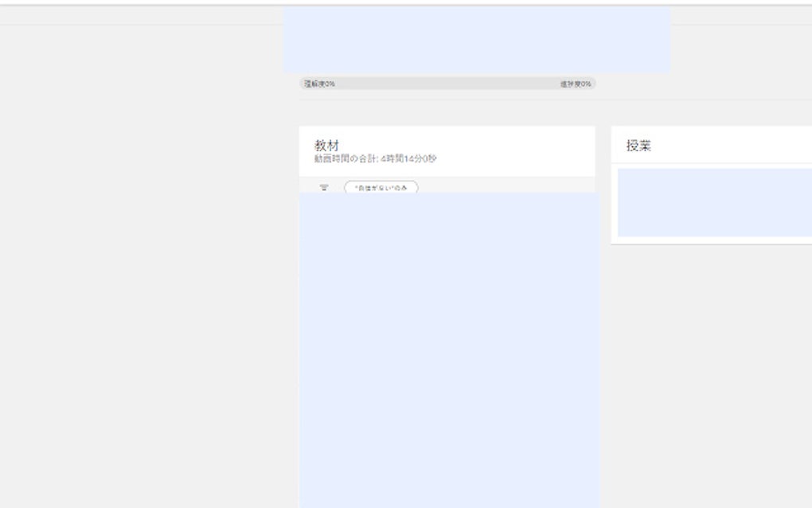The image size is (812, 508).
Task: Open the filter icon under 教材
Action: pos(324,187)
